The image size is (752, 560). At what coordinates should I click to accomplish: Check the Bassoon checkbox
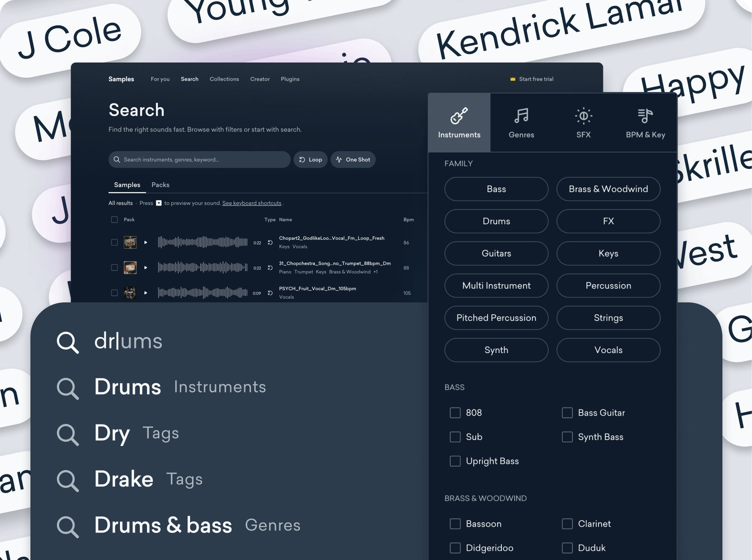pos(455,524)
